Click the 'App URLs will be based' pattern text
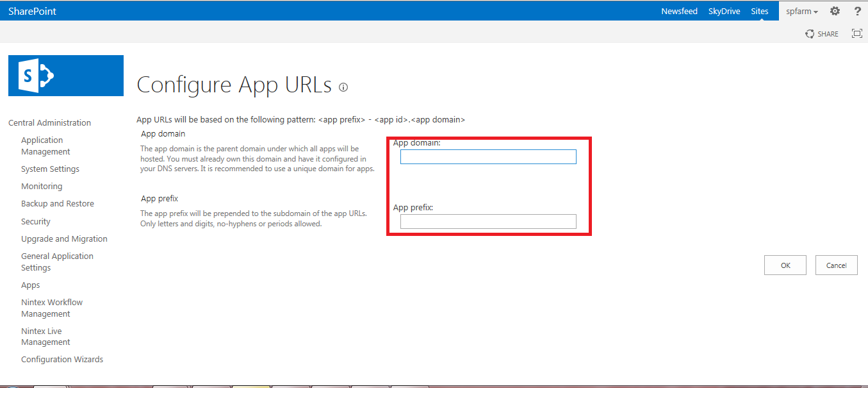 pyautogui.click(x=300, y=119)
